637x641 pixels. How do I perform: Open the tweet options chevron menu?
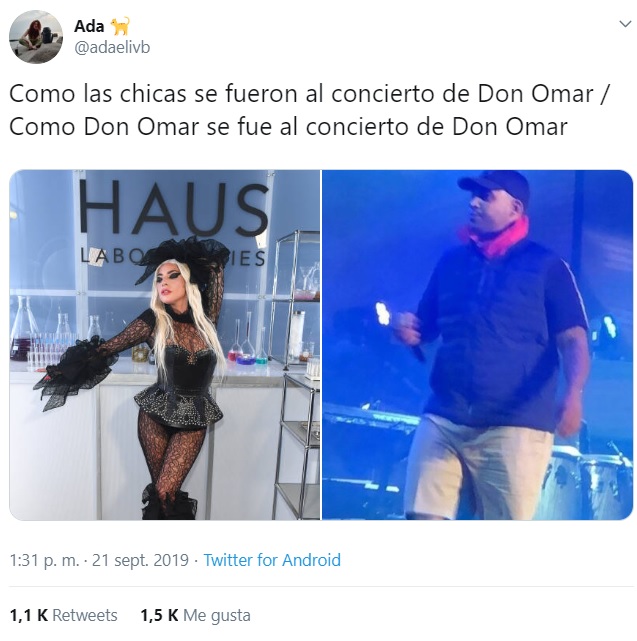click(625, 24)
